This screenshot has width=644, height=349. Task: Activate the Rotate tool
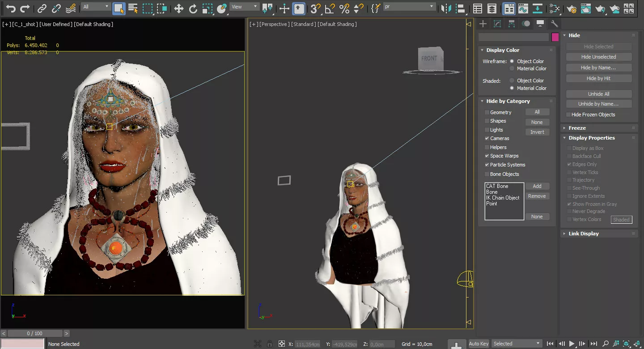click(x=193, y=8)
